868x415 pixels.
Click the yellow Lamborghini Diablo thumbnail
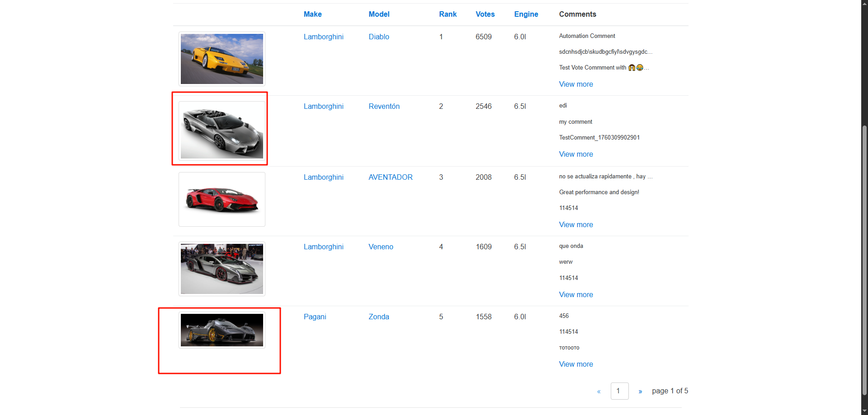tap(222, 59)
